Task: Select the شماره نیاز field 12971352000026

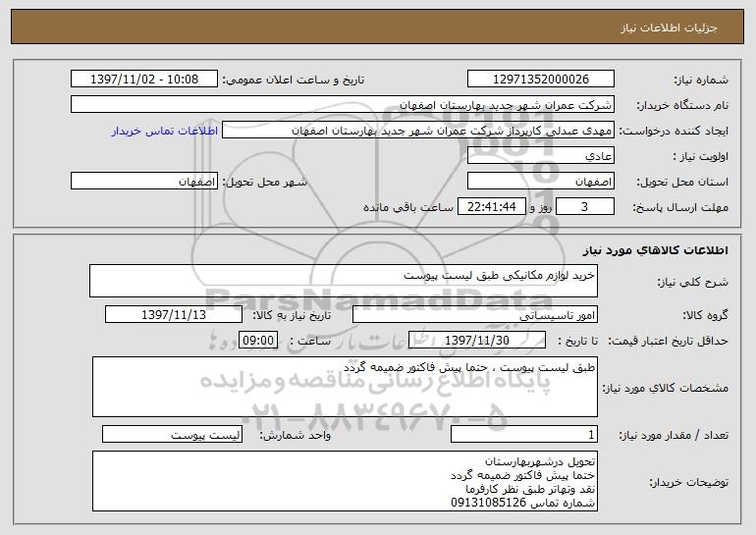Action: click(540, 80)
